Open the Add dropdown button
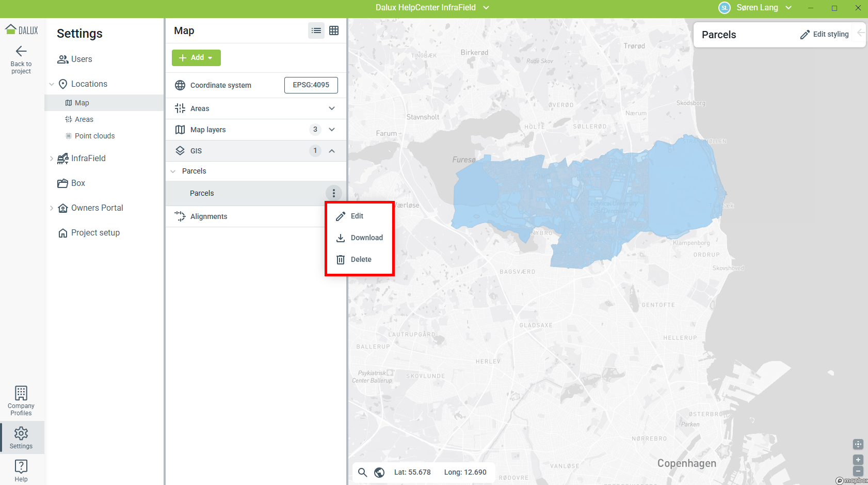Image resolution: width=868 pixels, height=485 pixels. click(196, 58)
